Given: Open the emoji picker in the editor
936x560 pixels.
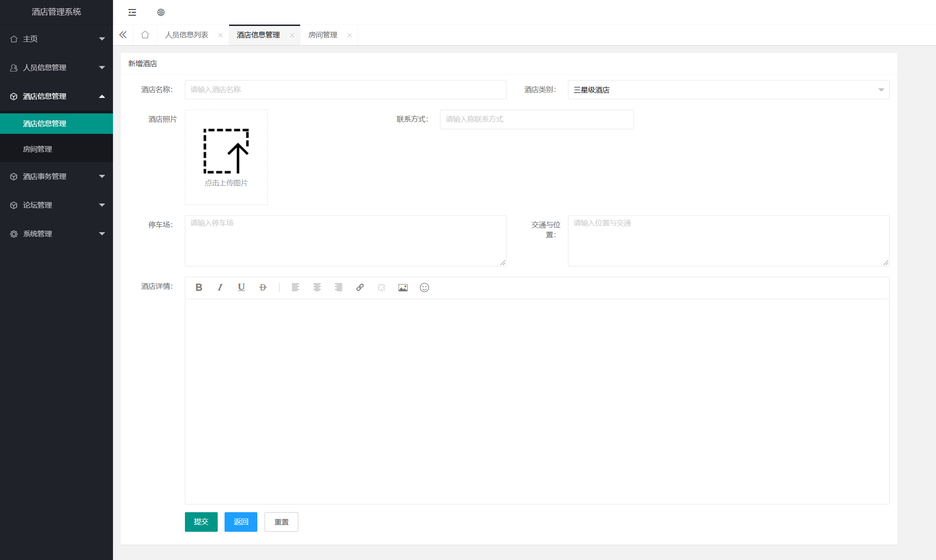Looking at the screenshot, I should pyautogui.click(x=424, y=287).
